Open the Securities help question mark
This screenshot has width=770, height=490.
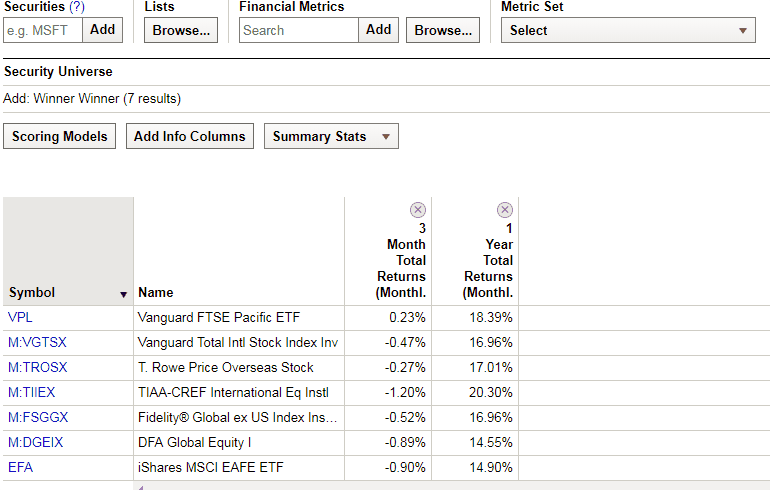[77, 7]
